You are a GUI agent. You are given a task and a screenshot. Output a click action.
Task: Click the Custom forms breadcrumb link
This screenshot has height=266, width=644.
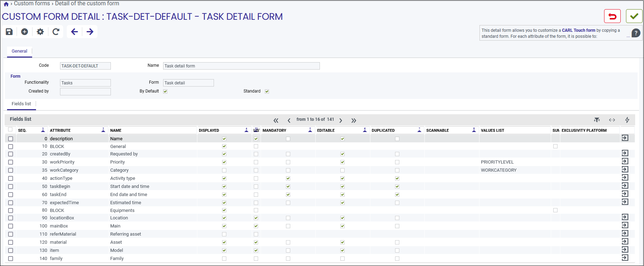tap(32, 4)
